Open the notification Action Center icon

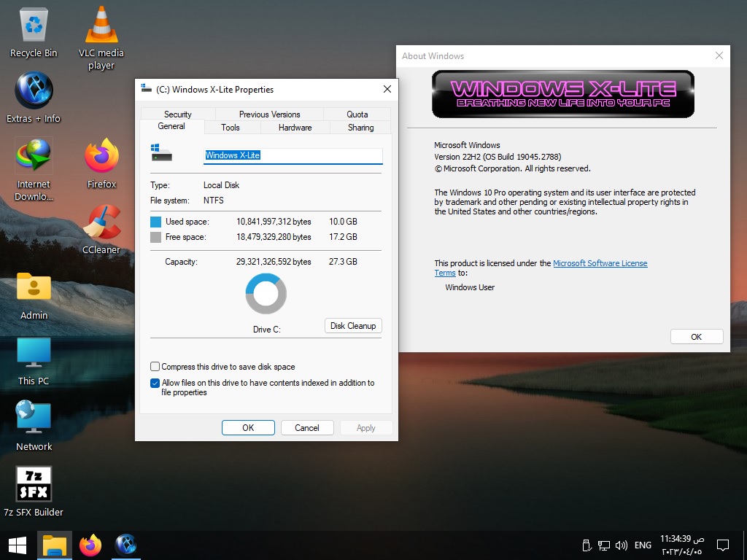pyautogui.click(x=723, y=545)
